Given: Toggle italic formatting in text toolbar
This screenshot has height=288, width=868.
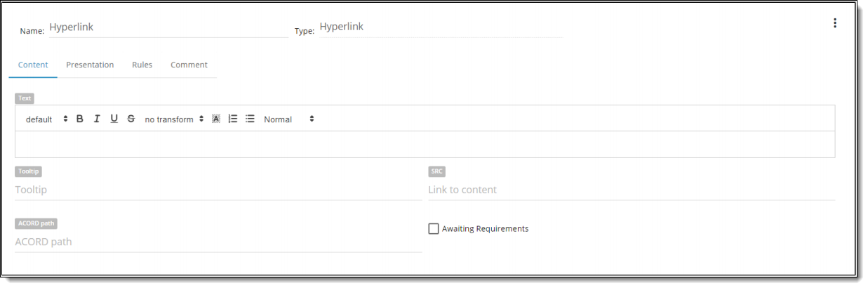Looking at the screenshot, I should 97,119.
